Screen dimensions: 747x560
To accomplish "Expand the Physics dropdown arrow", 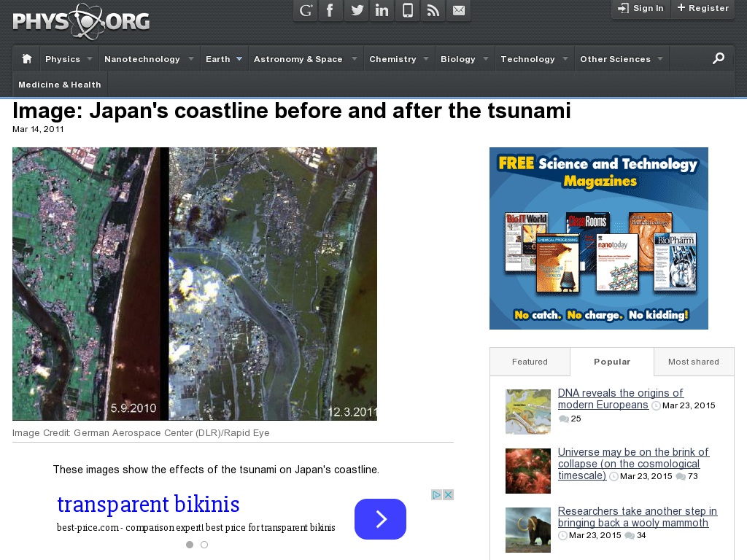I will pyautogui.click(x=90, y=58).
